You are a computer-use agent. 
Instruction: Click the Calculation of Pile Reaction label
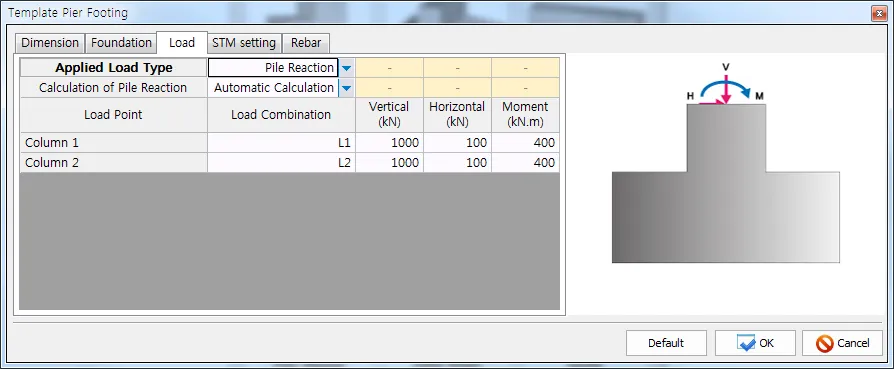(113, 88)
